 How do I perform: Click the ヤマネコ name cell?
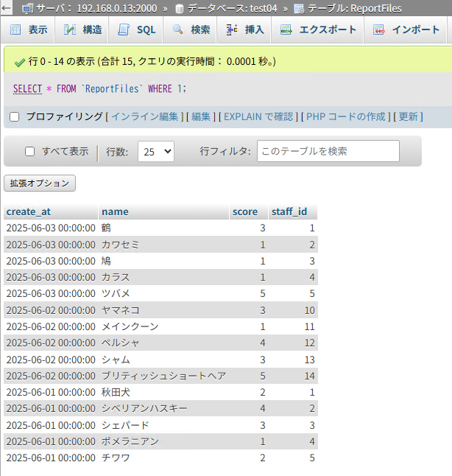(163, 310)
